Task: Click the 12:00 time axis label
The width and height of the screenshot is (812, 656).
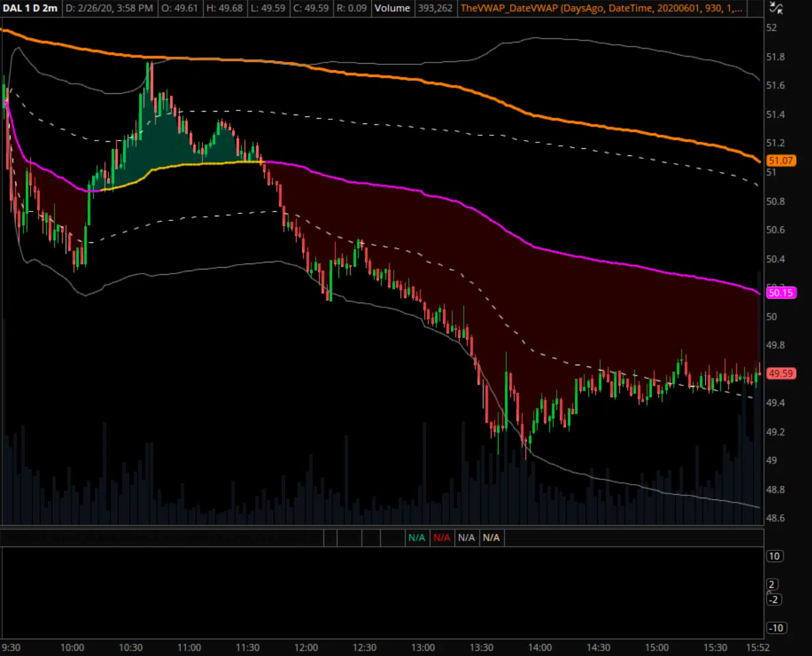Action: 306,648
